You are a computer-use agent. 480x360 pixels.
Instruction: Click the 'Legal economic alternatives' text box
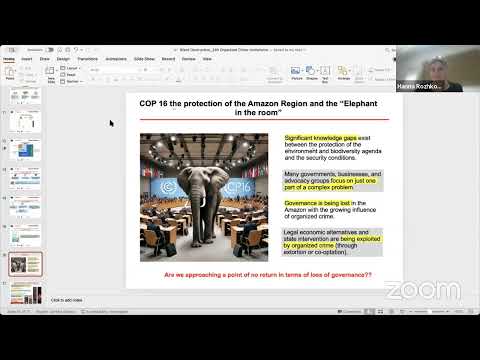coord(332,242)
